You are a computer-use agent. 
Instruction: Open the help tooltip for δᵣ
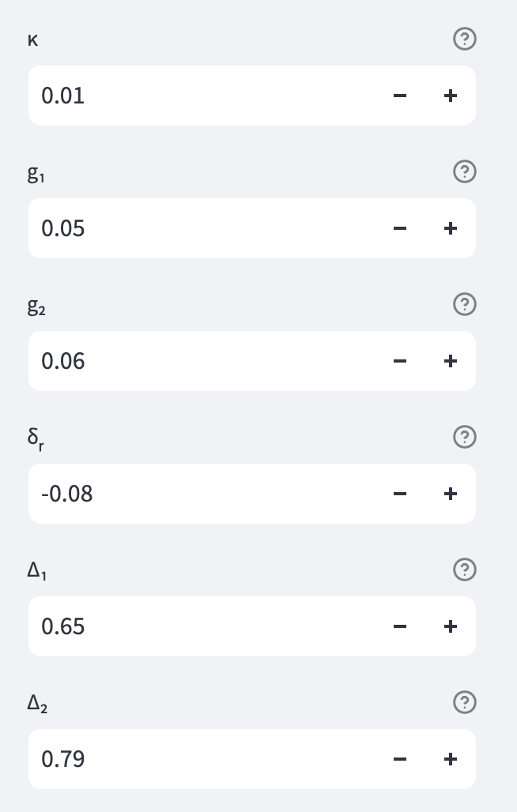[x=464, y=438]
